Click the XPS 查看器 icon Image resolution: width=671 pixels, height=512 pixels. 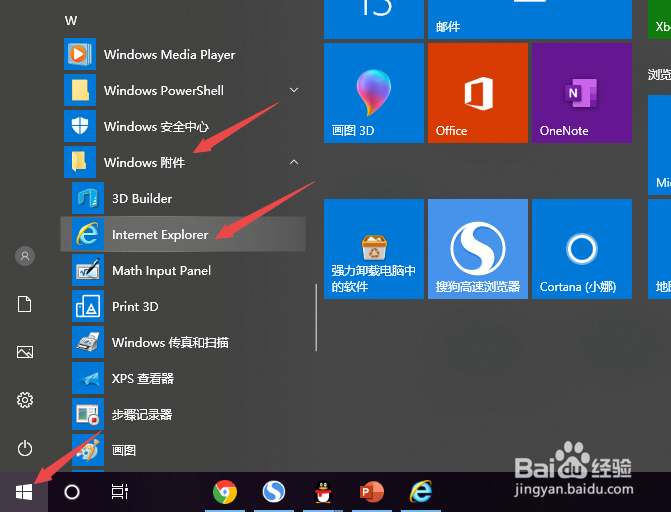point(88,378)
